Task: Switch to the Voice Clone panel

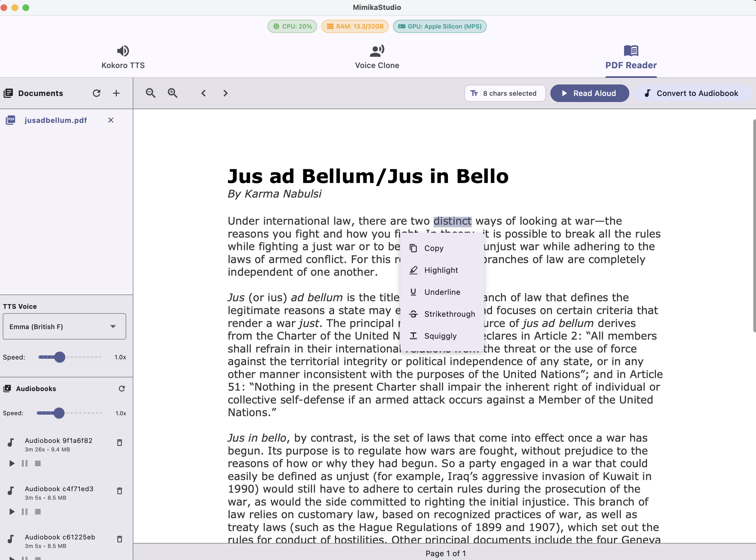Action: (x=377, y=57)
